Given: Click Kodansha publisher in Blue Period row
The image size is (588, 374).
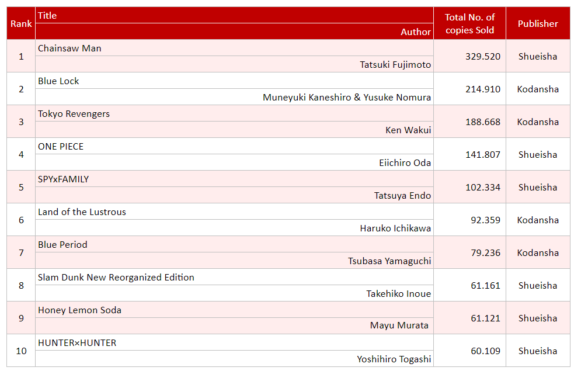Looking at the screenshot, I should [538, 252].
